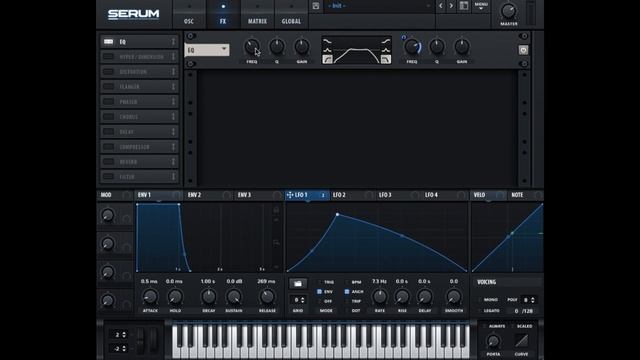Click the envelope lock icon
640x360 pixels.
(276, 210)
